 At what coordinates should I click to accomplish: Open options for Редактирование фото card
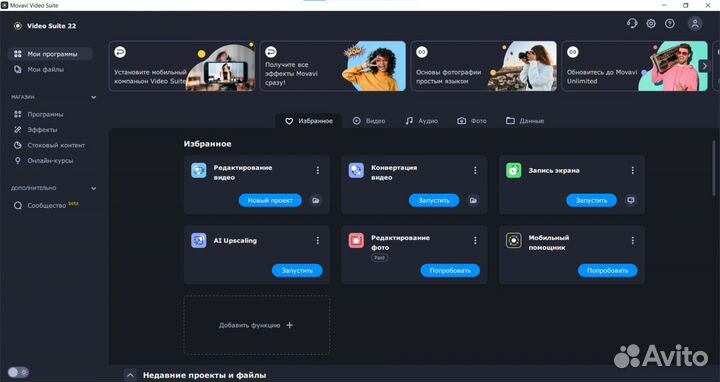pyautogui.click(x=475, y=241)
